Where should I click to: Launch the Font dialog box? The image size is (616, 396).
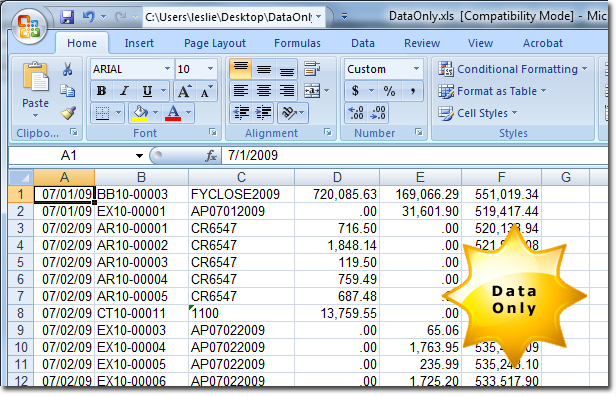(213, 133)
